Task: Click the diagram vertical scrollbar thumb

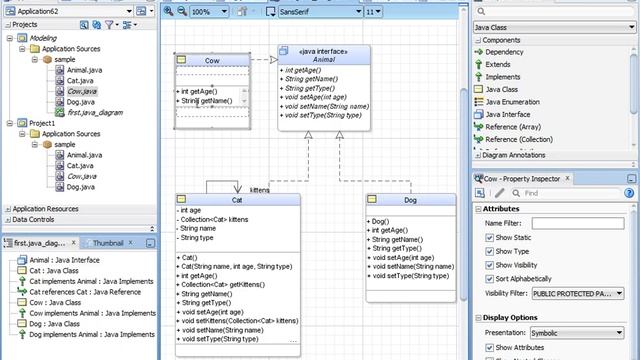Action: [x=463, y=194]
